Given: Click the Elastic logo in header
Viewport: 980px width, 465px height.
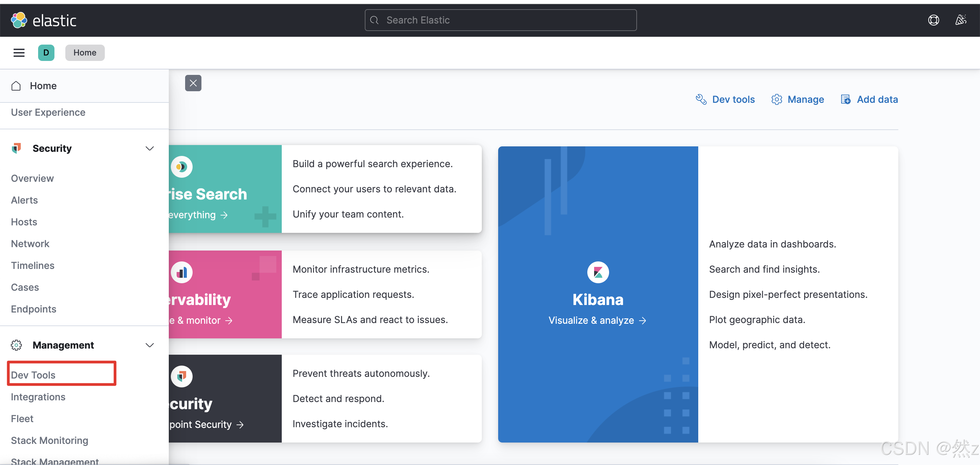Looking at the screenshot, I should (43, 20).
